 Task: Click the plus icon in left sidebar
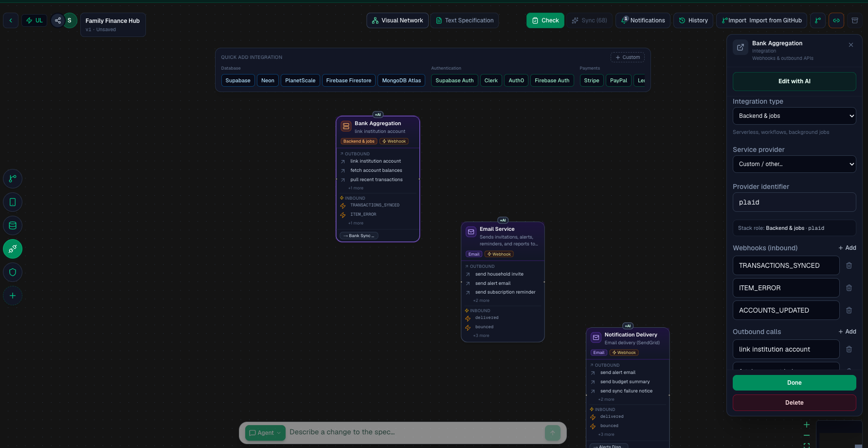tap(13, 296)
